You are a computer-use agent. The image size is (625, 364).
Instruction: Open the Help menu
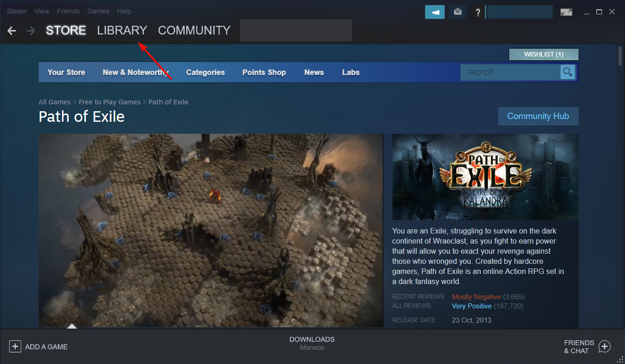coord(124,11)
